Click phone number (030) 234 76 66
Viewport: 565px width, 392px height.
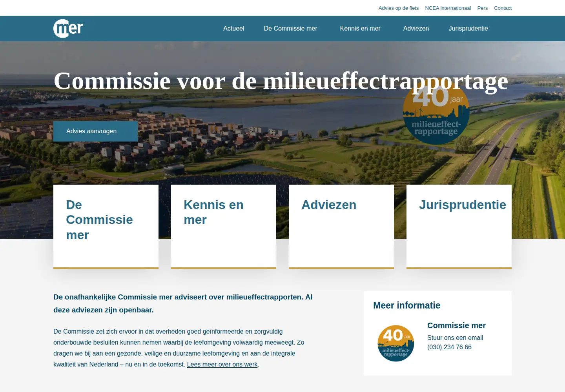[449, 347]
